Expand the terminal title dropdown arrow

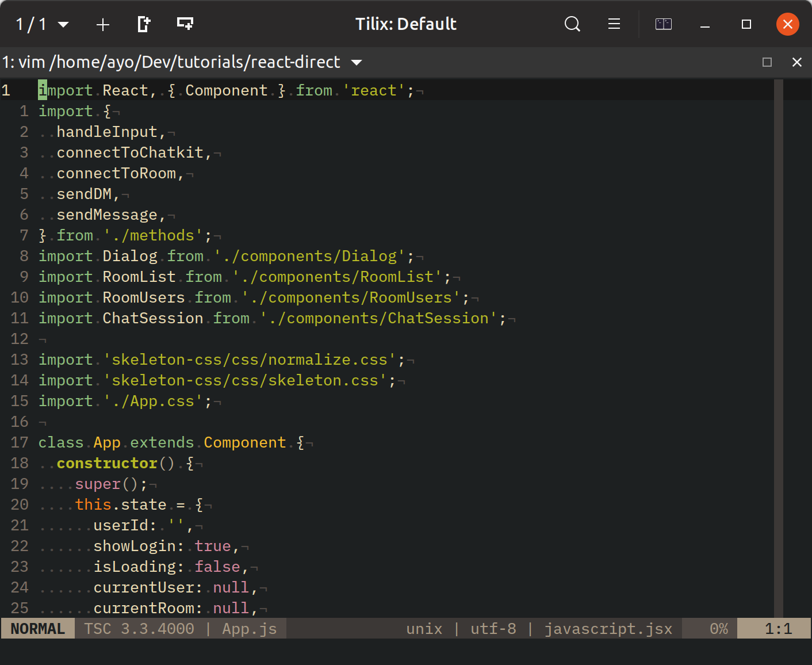[357, 62]
